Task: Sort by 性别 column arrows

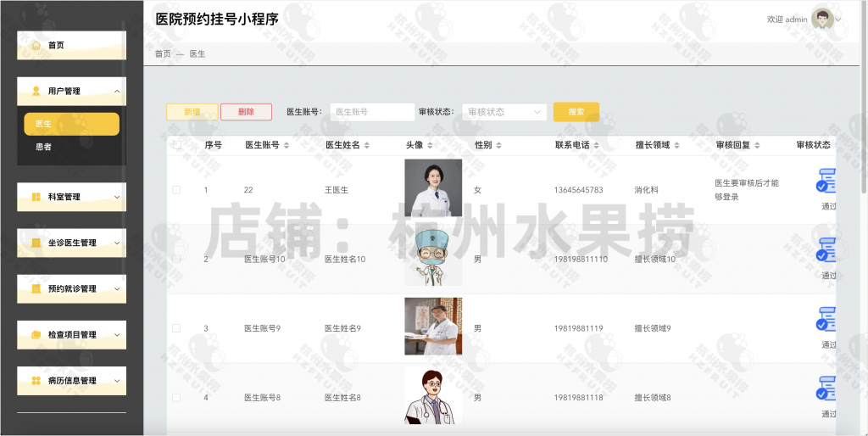Action: coord(498,145)
